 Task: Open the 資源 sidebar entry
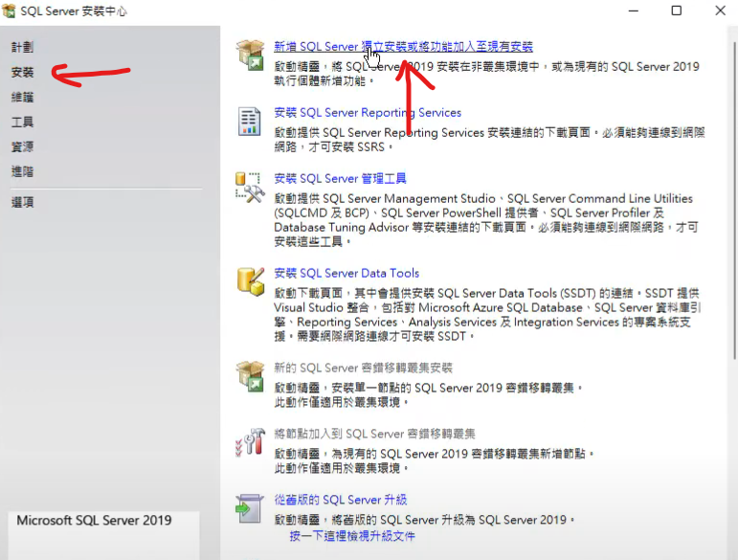click(x=23, y=146)
